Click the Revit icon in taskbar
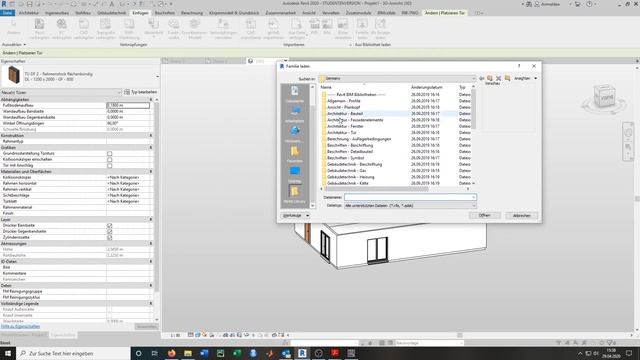This screenshot has height=360, width=640. [x=302, y=353]
